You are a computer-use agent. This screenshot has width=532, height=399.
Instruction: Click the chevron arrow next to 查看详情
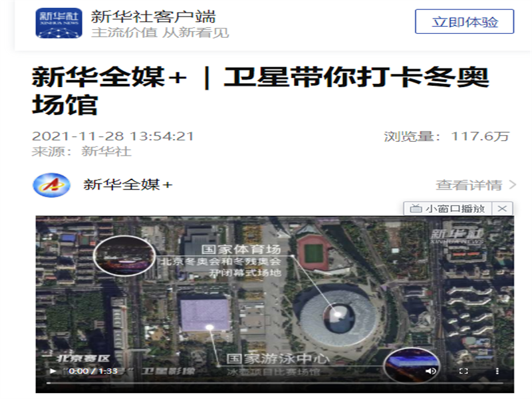coord(513,186)
